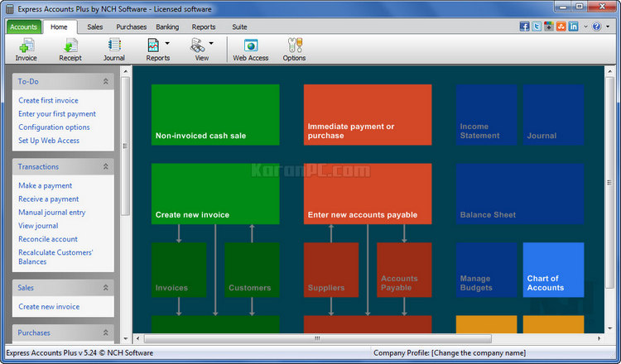Click the sidebar scroll up arrow
Image resolution: width=621 pixels, height=364 pixels.
point(126,72)
